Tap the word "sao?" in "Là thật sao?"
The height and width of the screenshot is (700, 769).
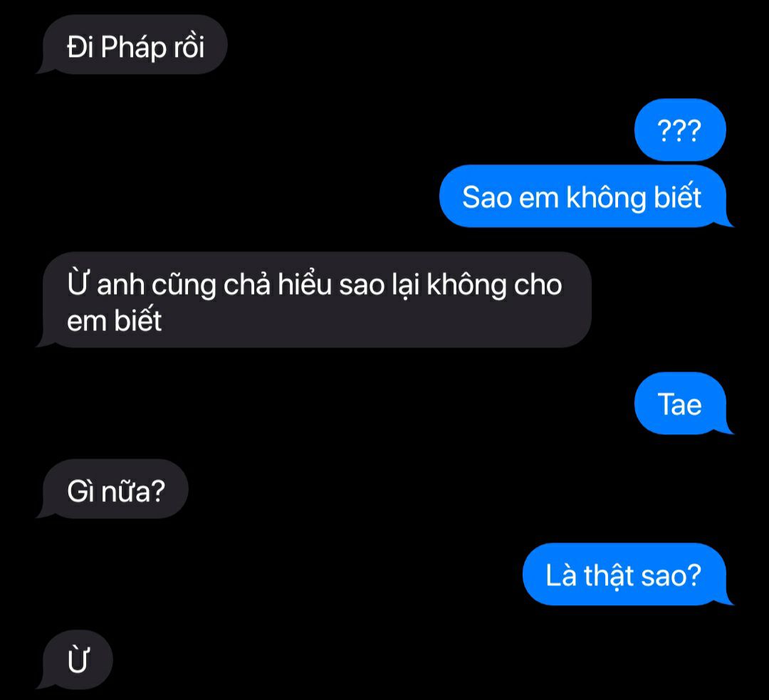671,575
